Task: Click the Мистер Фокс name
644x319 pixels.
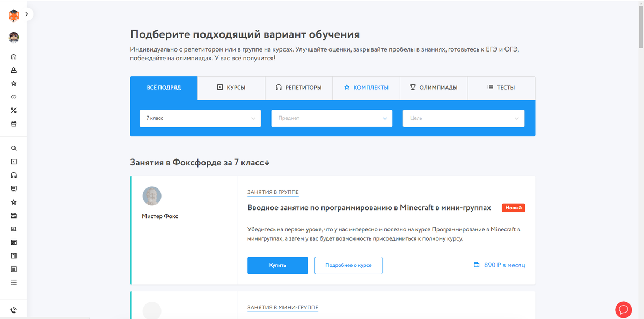Action: pos(160,216)
